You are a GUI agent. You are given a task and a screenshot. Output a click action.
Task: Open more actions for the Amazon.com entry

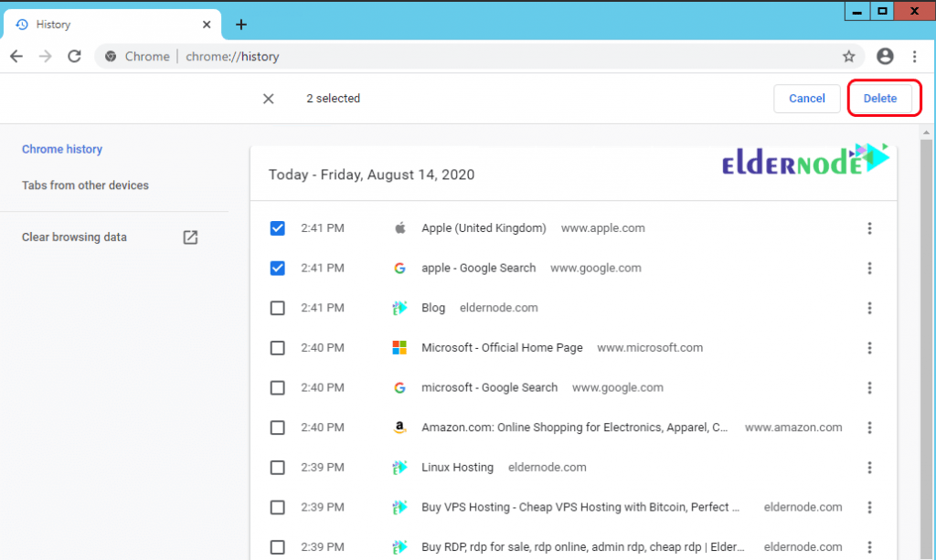coord(869,427)
